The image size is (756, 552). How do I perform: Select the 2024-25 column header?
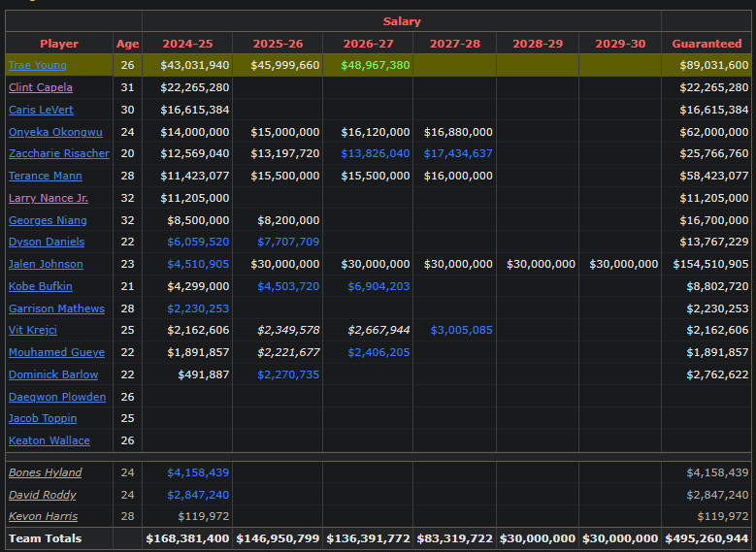click(x=187, y=44)
